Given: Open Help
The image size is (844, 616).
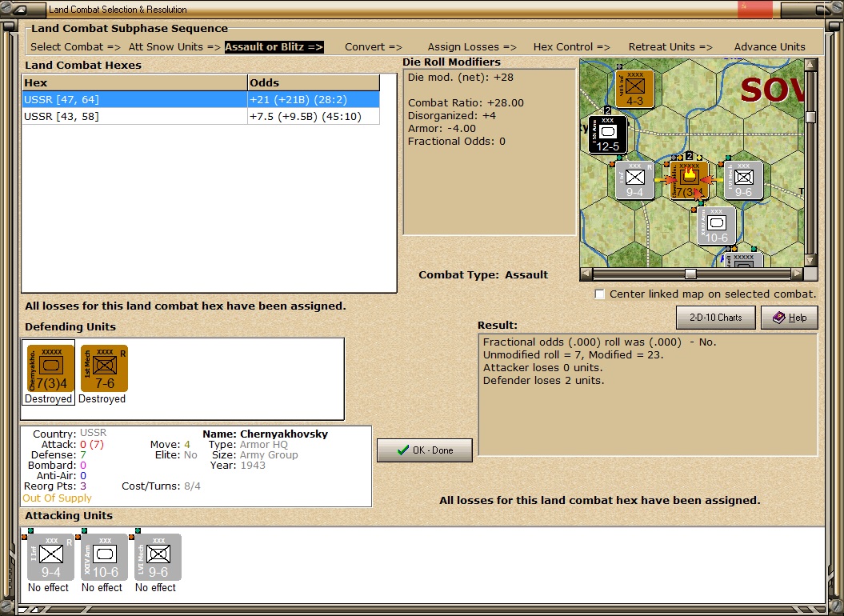Looking at the screenshot, I should [x=789, y=317].
